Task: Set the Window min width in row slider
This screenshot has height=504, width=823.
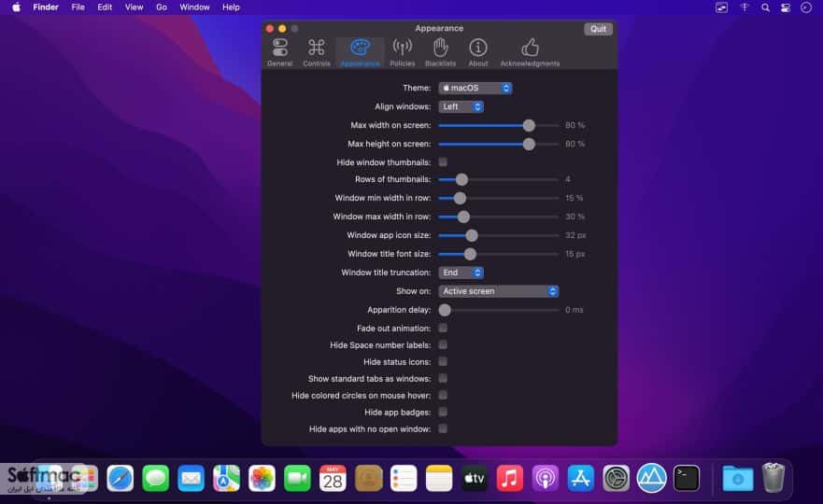Action: point(498,198)
